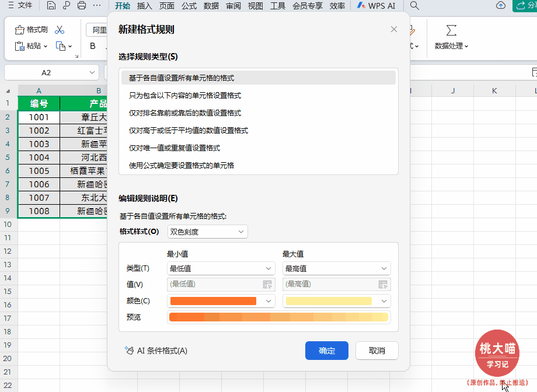Select rule 仅对高于或低于平均值的数值设置格式
The image size is (537, 392).
click(259, 131)
